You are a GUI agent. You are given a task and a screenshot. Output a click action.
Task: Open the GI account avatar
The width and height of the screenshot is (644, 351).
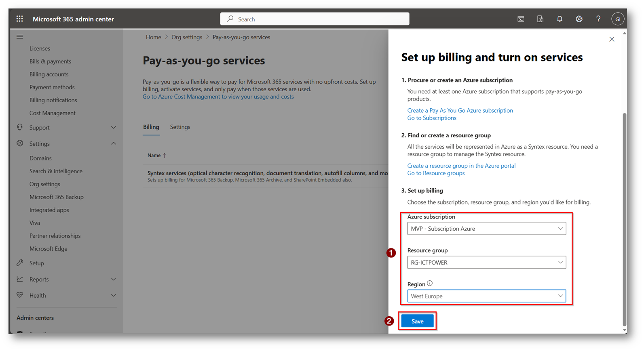coord(617,19)
